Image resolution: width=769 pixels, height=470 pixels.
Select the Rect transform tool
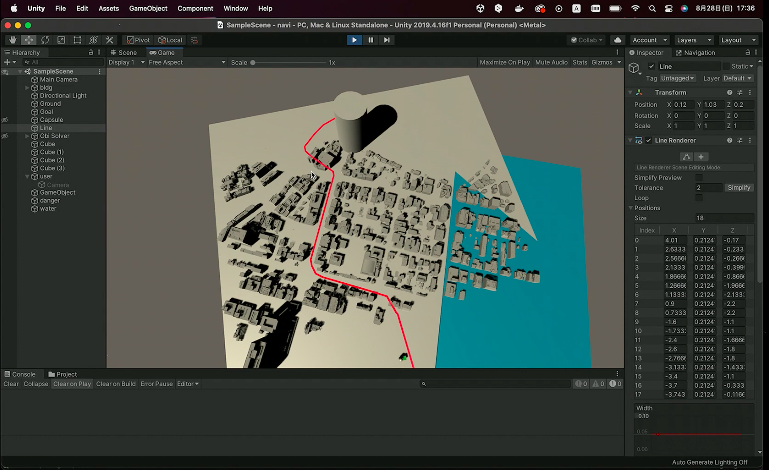click(x=79, y=40)
